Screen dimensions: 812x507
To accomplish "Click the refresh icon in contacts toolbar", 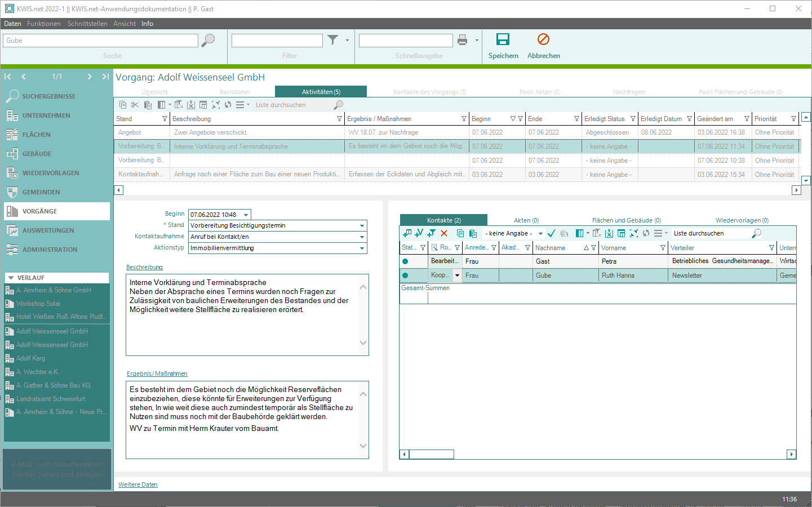I will pyautogui.click(x=646, y=233).
